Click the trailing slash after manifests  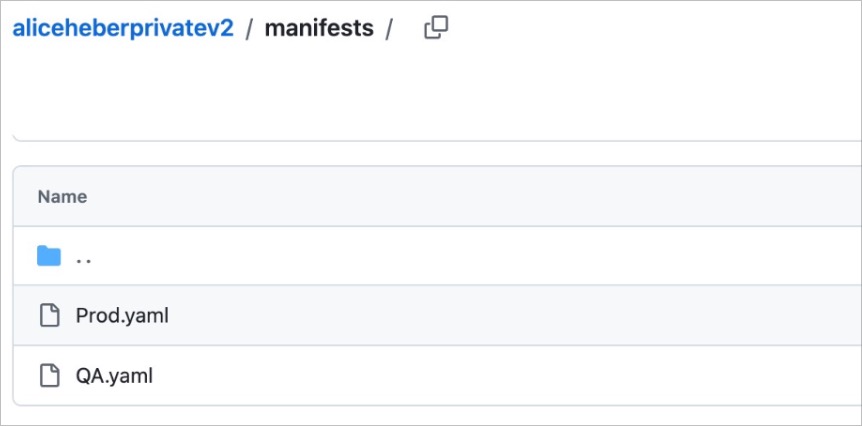389,29
